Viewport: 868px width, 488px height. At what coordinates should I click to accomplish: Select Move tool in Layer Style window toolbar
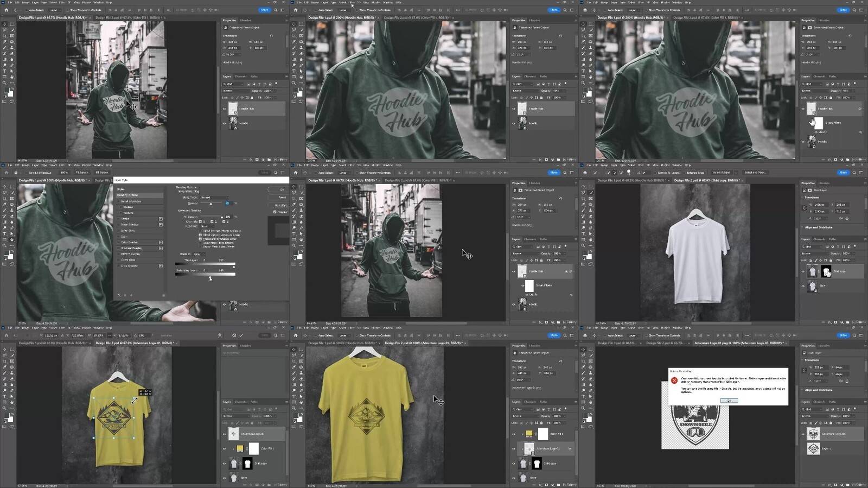click(4, 187)
